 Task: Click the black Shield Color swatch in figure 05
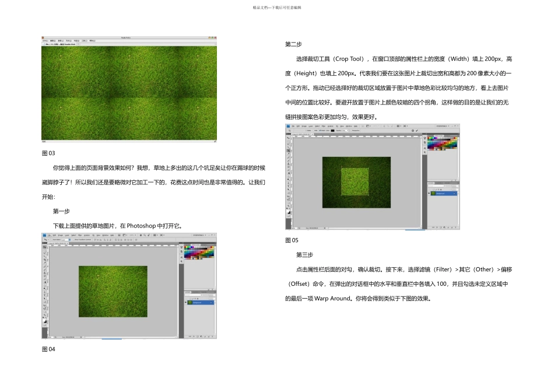(332, 131)
